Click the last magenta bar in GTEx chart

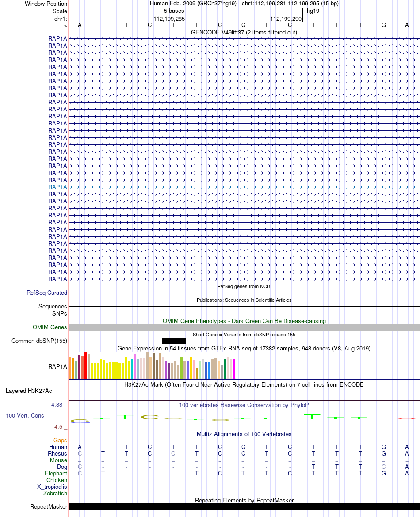[234, 369]
